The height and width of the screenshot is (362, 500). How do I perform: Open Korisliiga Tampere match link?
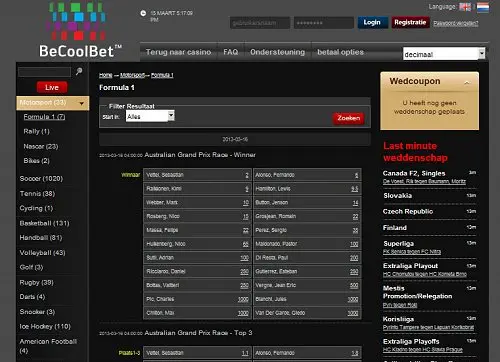pos(428,327)
